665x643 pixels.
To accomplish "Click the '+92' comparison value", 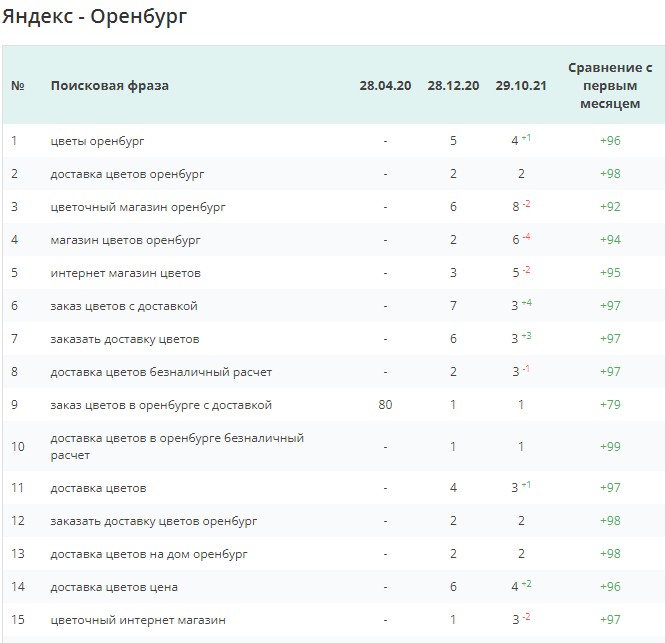I will pyautogui.click(x=610, y=207).
